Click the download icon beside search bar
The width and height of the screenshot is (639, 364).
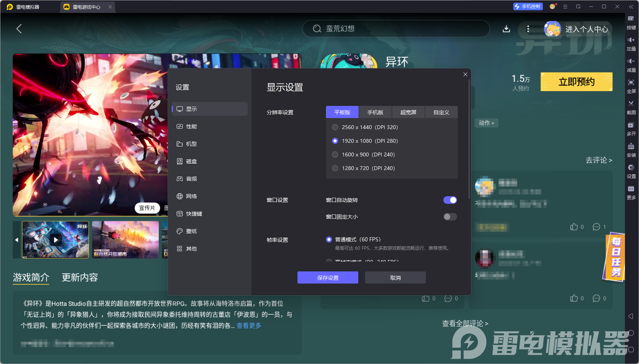(506, 28)
